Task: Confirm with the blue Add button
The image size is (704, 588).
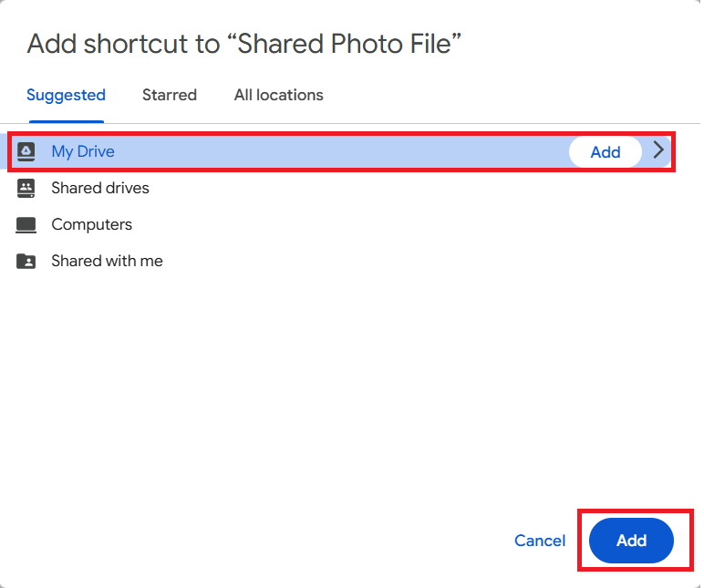Action: point(631,541)
